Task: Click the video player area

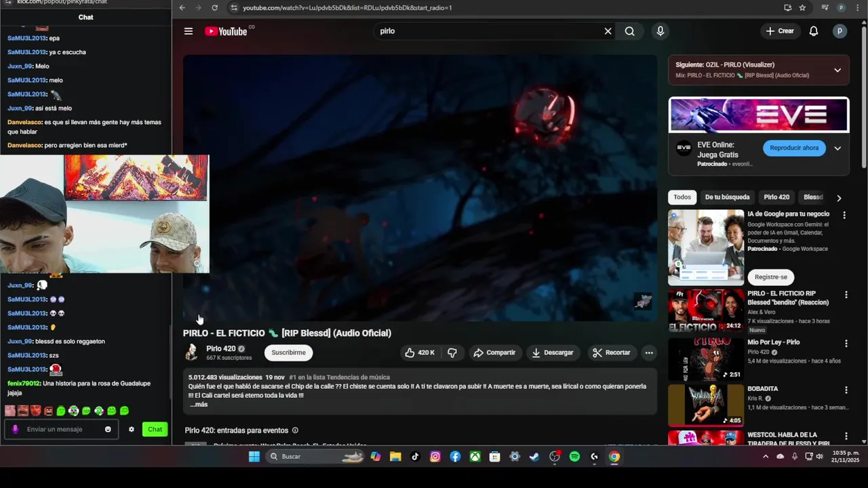Action: [420, 188]
